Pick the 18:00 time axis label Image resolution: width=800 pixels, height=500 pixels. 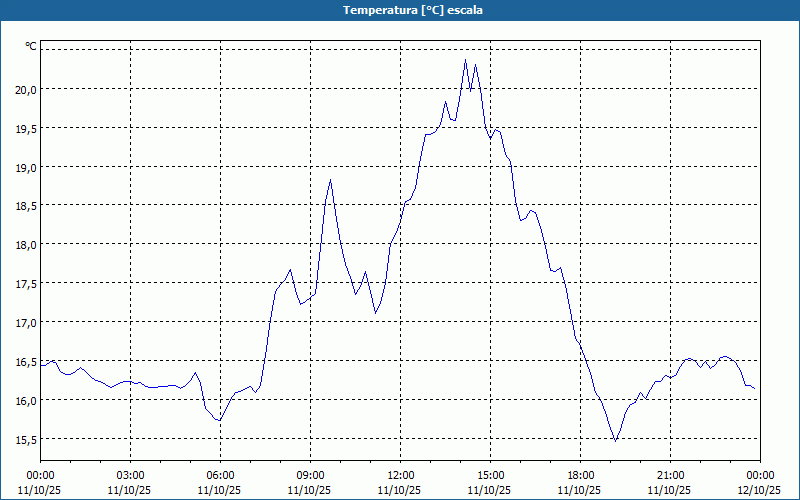pos(581,475)
